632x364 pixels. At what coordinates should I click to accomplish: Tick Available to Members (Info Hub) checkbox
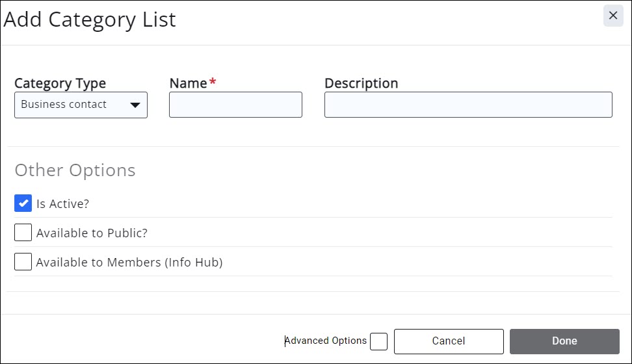coord(23,262)
